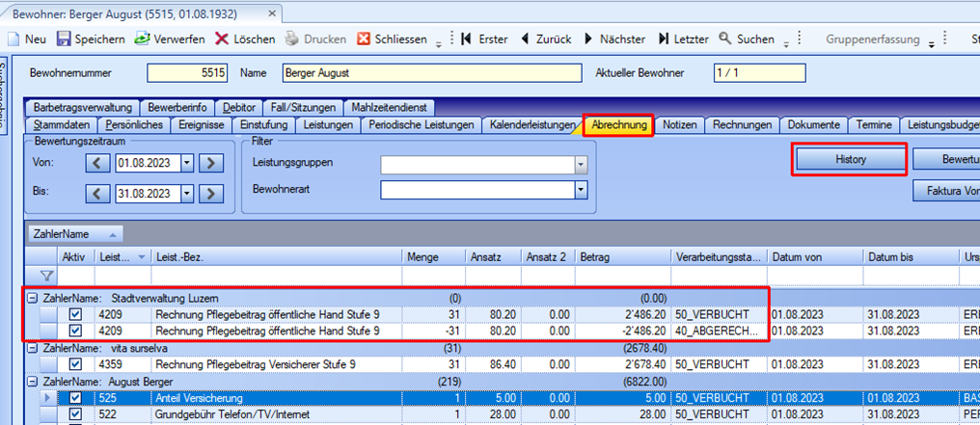Switch to the Stammdaten tab
Viewport: 980px width, 425px height.
pos(62,125)
